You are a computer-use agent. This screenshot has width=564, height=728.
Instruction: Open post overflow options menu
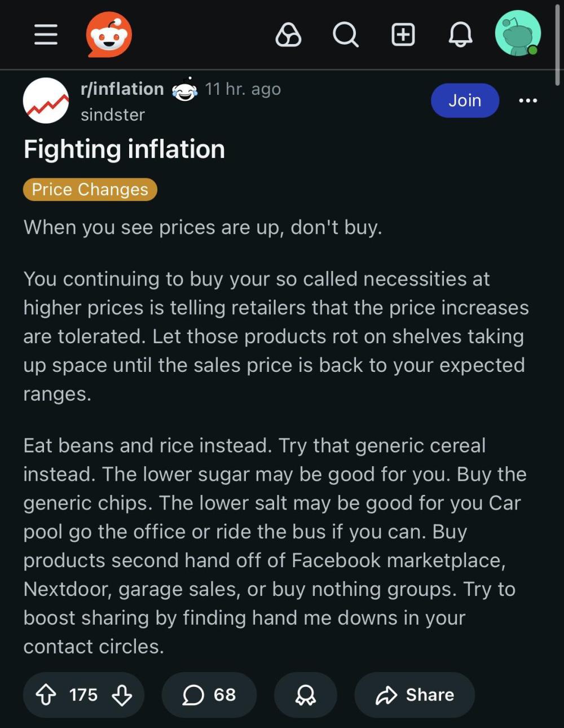click(x=528, y=100)
